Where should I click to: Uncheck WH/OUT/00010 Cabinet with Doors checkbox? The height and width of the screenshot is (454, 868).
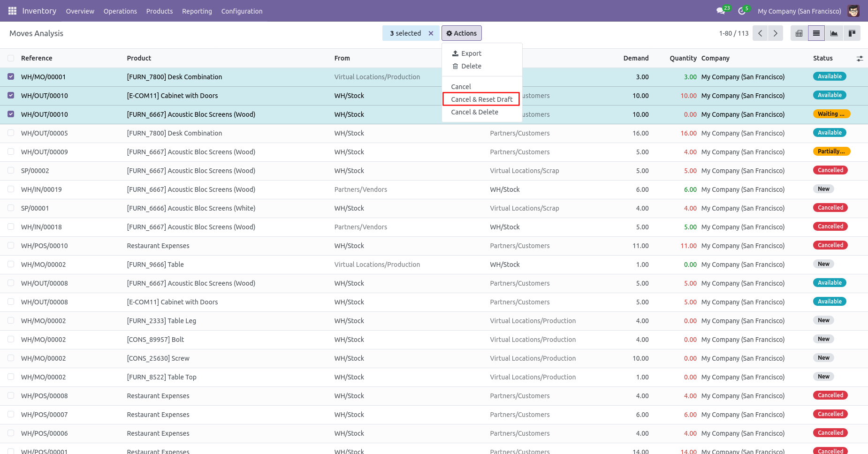pyautogui.click(x=11, y=95)
